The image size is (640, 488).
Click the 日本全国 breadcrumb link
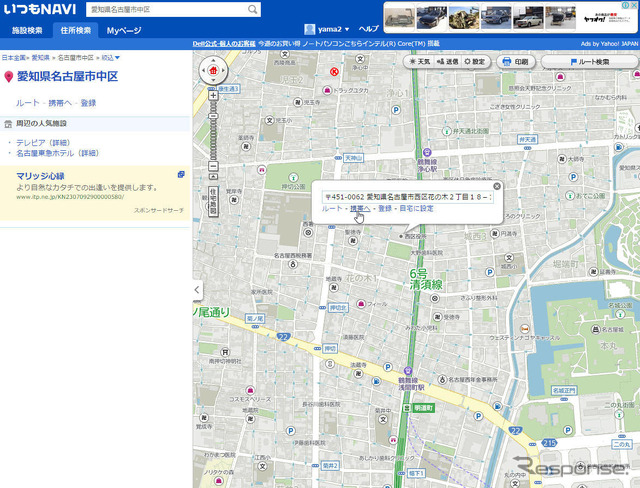13,58
